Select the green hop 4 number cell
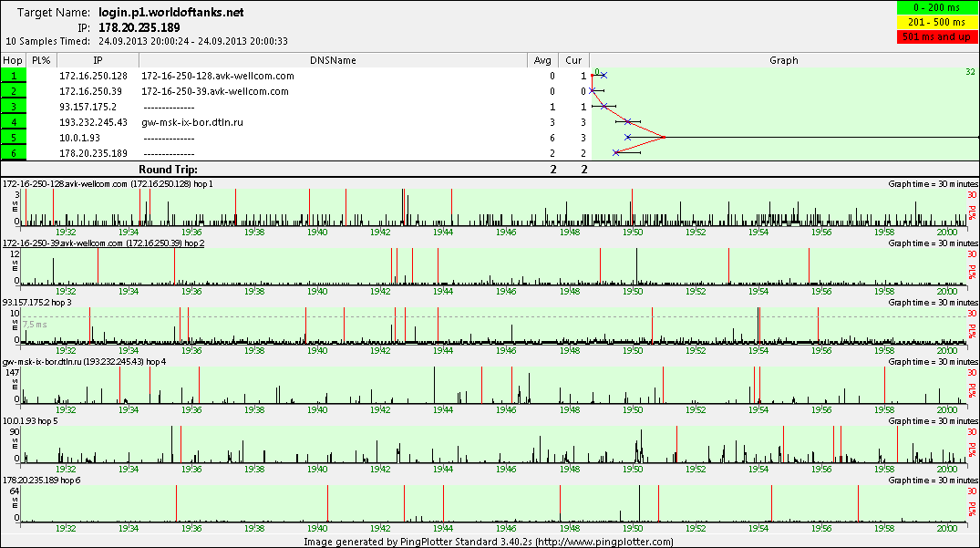Screen dimensions: 980x548 pyautogui.click(x=13, y=122)
